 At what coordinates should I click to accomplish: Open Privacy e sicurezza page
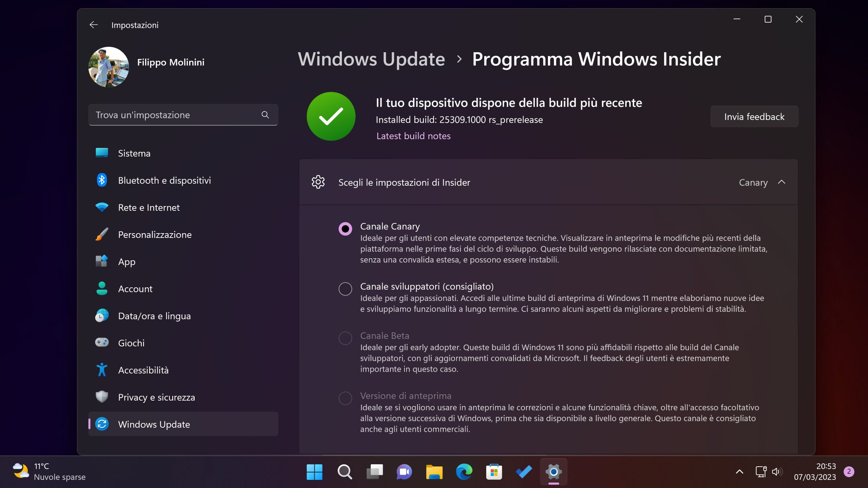pos(183,397)
